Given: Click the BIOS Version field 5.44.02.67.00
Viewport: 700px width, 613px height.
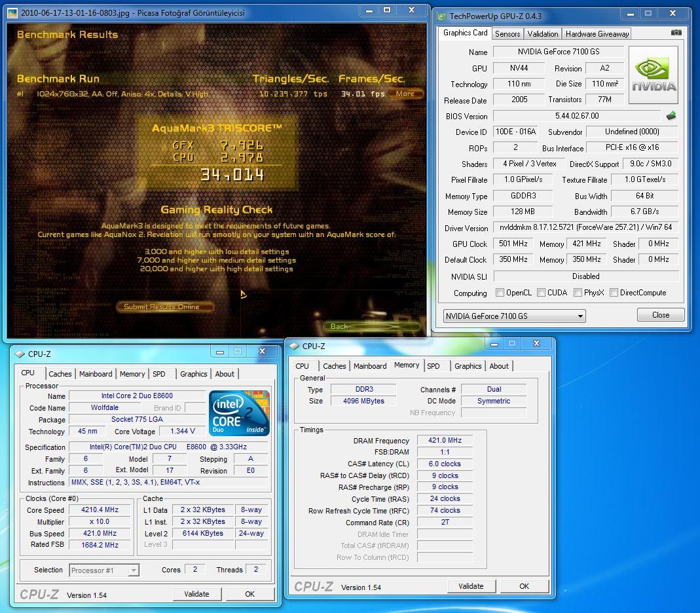Looking at the screenshot, I should 577,116.
